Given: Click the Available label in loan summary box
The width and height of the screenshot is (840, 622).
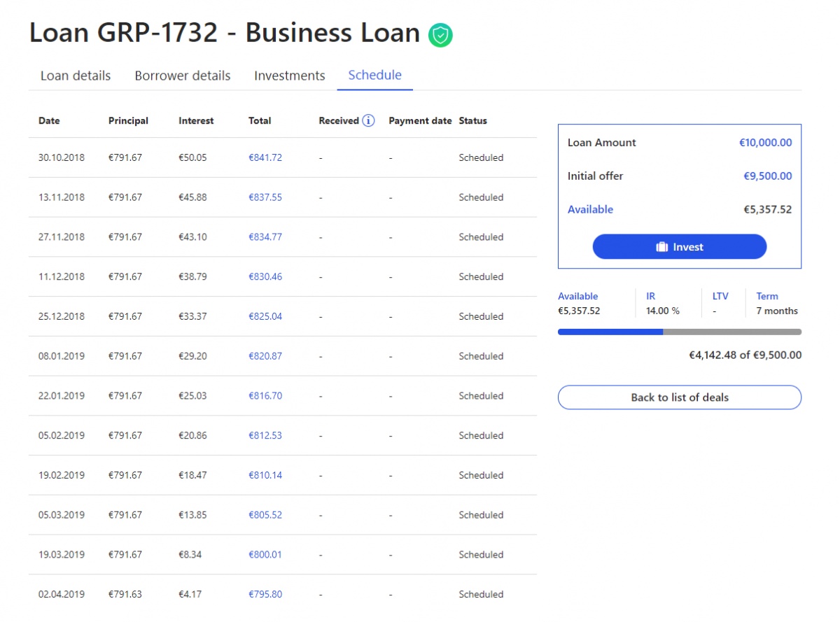Looking at the screenshot, I should coord(590,209).
